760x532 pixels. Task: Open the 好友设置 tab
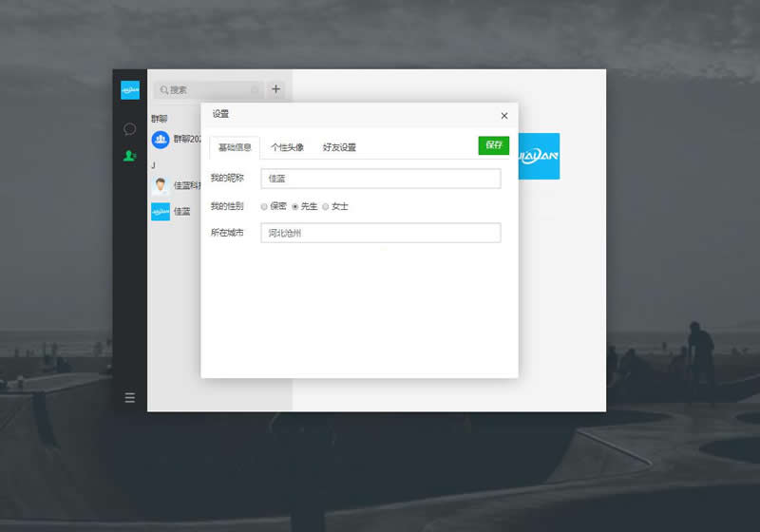pos(339,147)
